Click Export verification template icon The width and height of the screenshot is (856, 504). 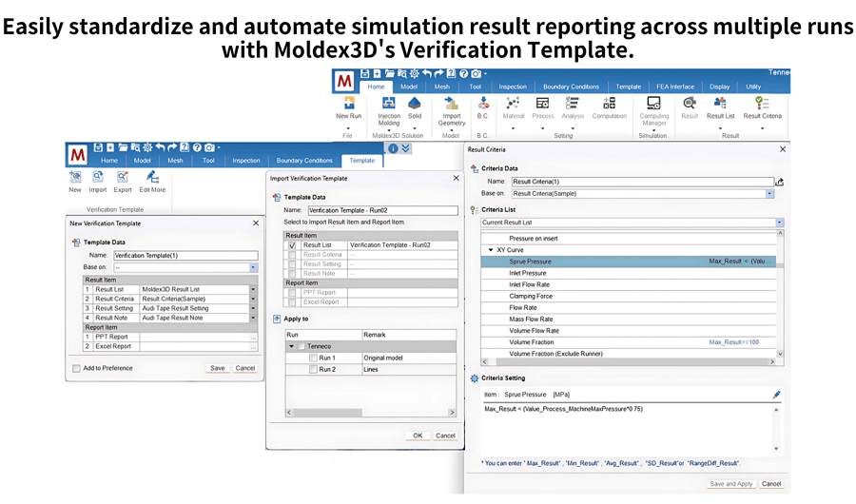(122, 178)
